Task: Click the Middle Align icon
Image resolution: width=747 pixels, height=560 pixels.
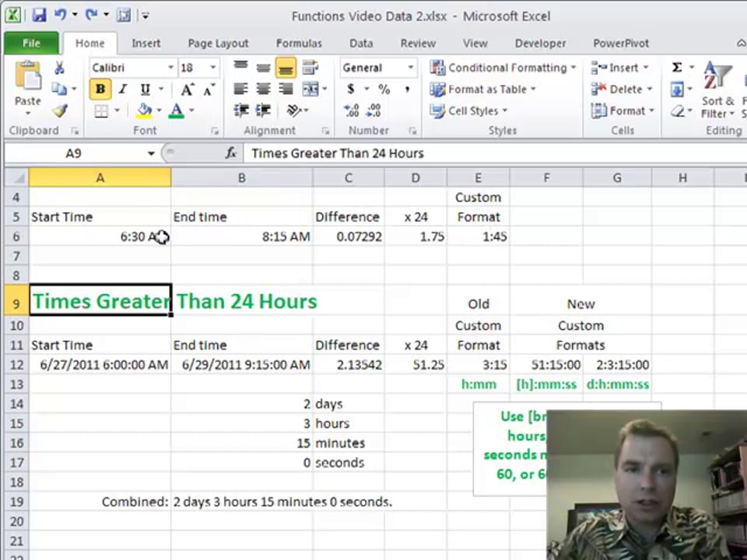Action: pos(263,68)
